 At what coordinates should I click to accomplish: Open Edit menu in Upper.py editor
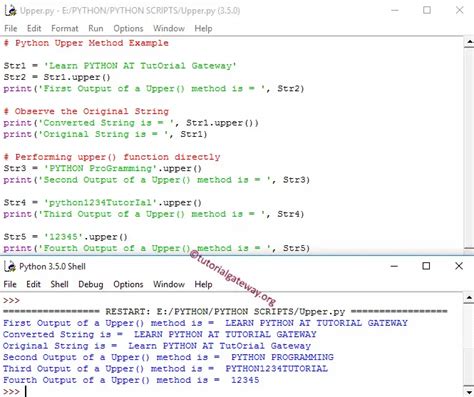click(x=34, y=29)
